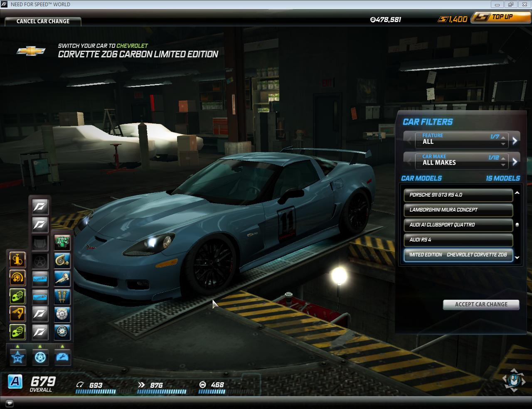Open the navigation compass icon at corner
The image size is (532, 409).
514,379
